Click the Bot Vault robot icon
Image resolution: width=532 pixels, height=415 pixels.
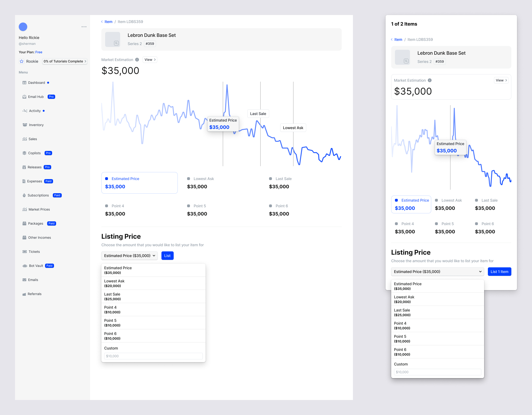pyautogui.click(x=25, y=266)
